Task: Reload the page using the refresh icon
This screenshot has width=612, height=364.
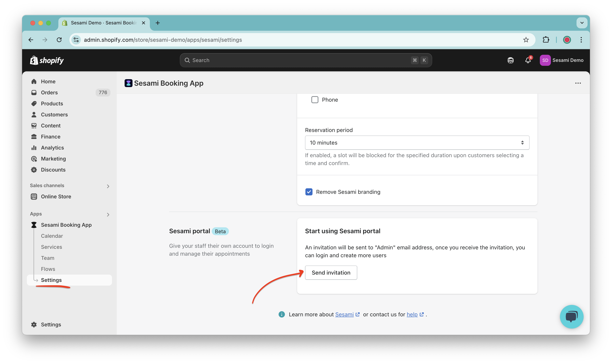Action: pyautogui.click(x=59, y=40)
